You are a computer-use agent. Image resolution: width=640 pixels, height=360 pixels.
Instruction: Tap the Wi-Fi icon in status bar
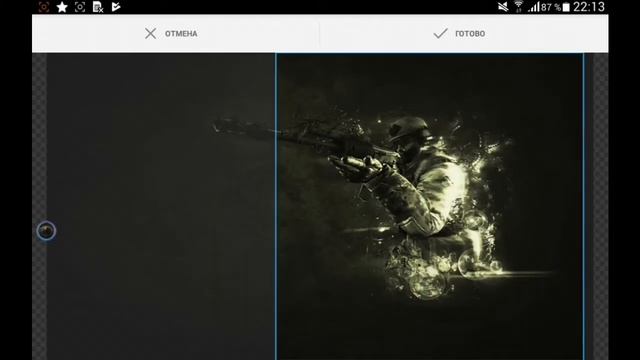click(519, 7)
